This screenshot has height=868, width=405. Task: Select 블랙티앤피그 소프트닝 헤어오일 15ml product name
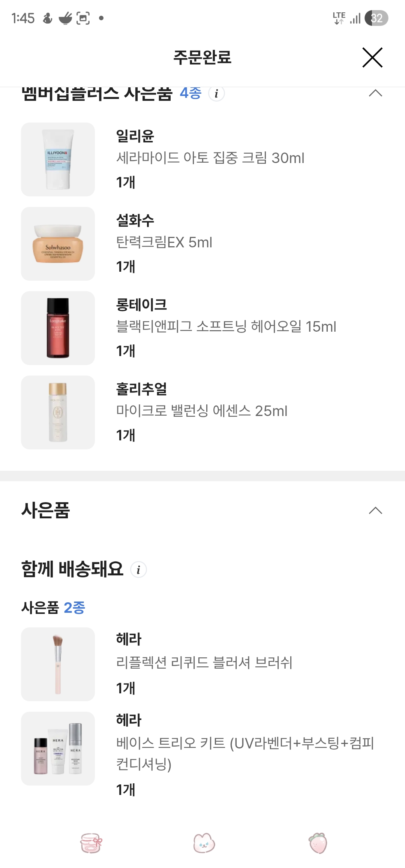226,327
